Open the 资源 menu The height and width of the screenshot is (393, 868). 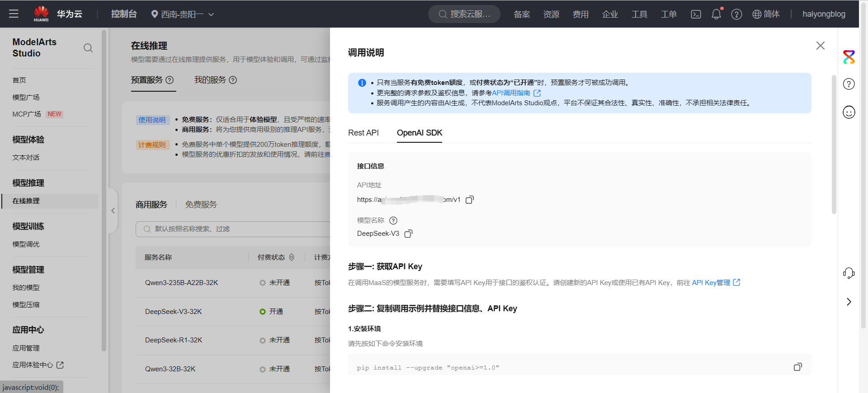click(x=551, y=14)
